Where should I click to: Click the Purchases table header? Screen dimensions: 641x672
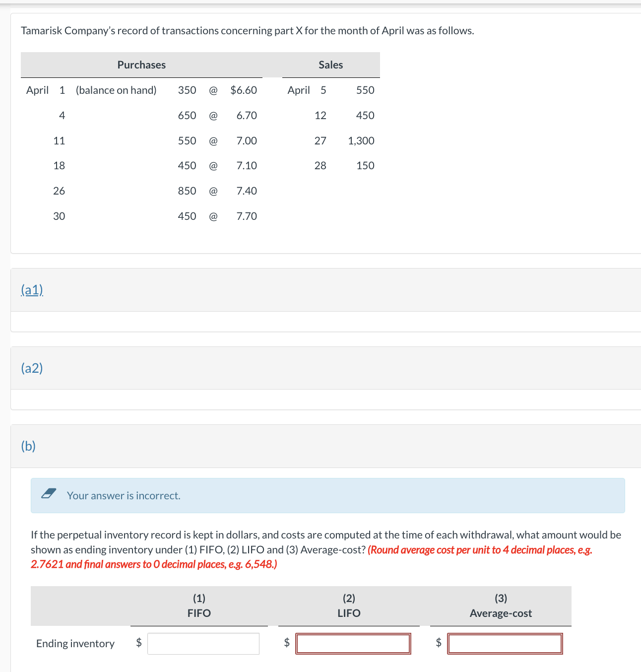(141, 65)
